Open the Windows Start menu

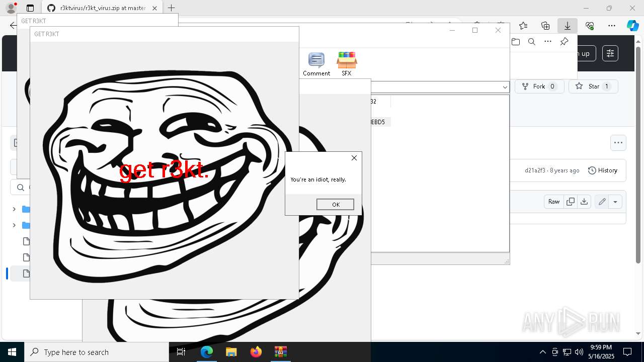pyautogui.click(x=12, y=352)
